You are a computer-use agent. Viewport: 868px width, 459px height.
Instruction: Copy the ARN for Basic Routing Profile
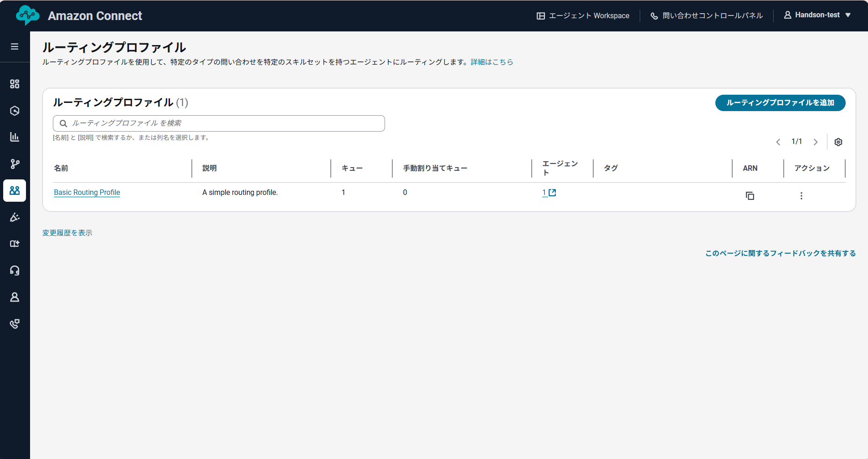click(x=750, y=196)
